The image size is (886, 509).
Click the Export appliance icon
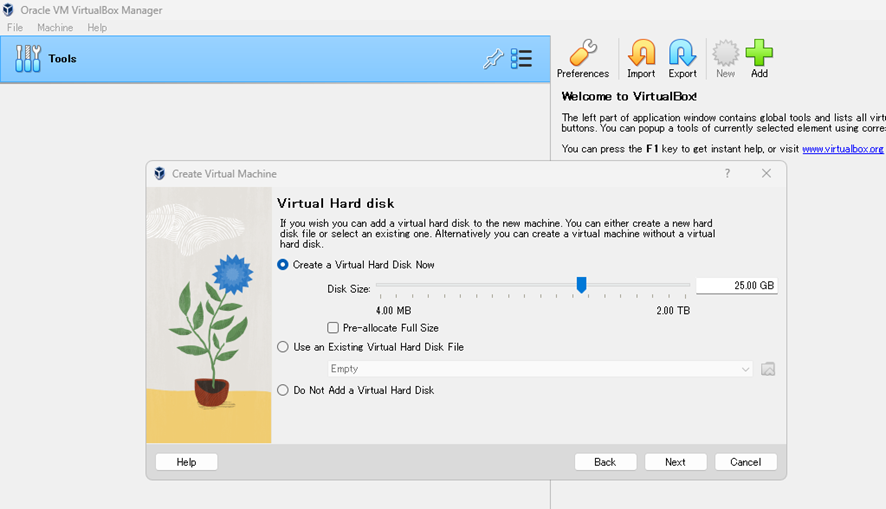point(682,59)
